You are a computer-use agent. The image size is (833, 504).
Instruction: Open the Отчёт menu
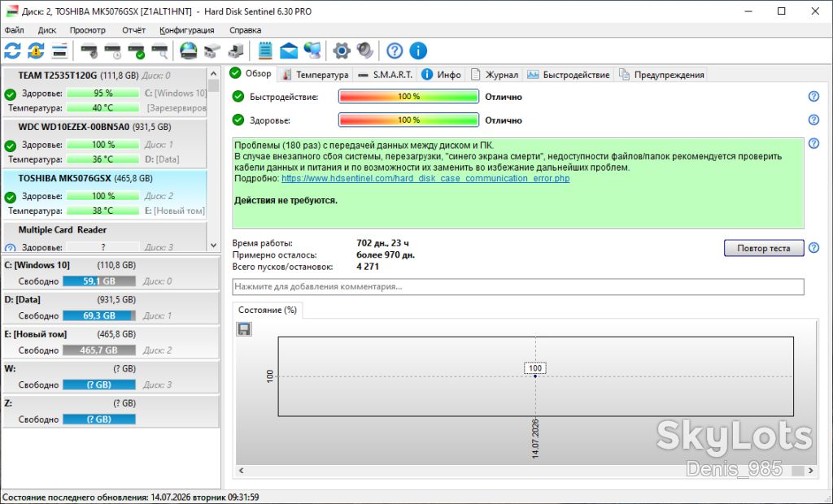pyautogui.click(x=133, y=30)
